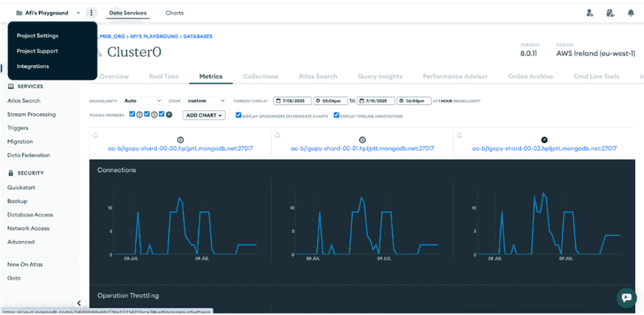644x315 pixels.
Task: Click the end time field 06:04pm
Action: [414, 101]
